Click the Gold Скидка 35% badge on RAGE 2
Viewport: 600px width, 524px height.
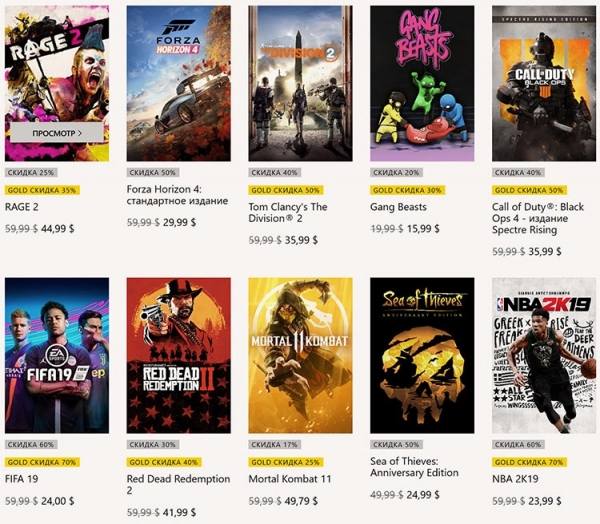[42, 189]
